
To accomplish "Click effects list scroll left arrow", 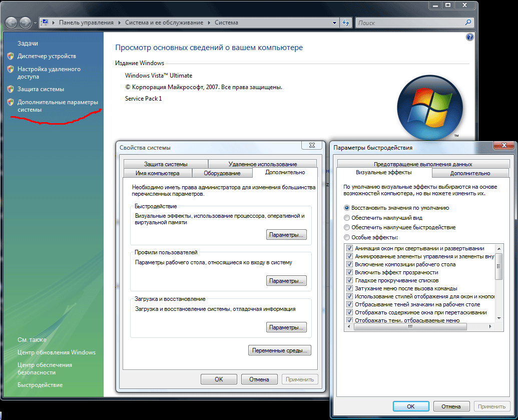I will (x=349, y=326).
